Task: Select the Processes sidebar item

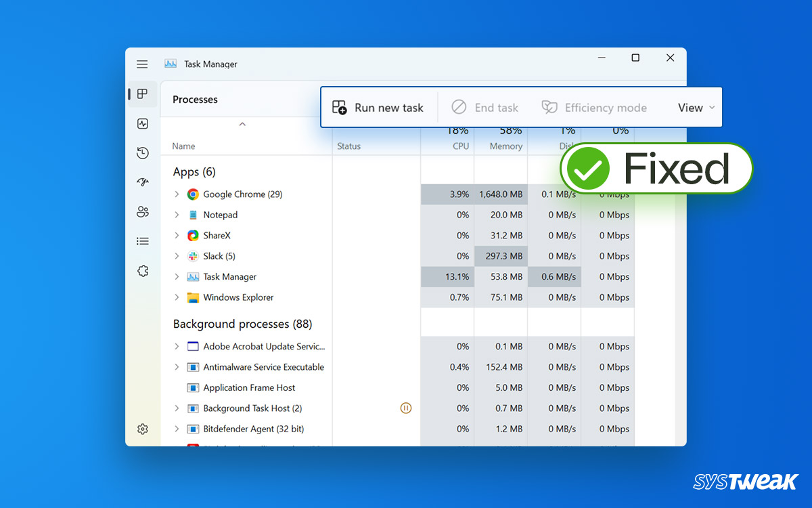Action: [x=142, y=94]
